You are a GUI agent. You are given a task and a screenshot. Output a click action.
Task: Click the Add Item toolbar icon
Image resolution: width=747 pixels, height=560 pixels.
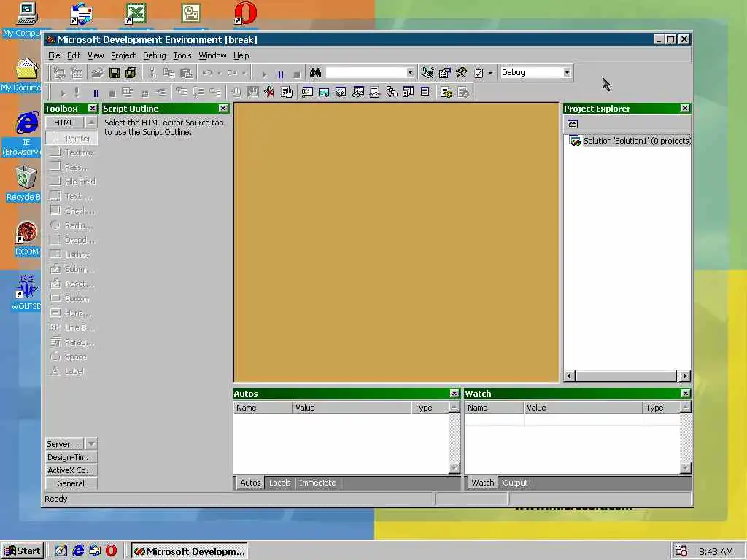[77, 73]
